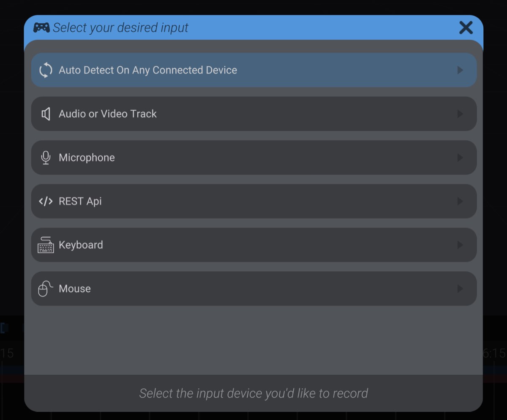Expand the Microphone option via its chevron
Screen dimensions: 507x420
(x=461, y=158)
